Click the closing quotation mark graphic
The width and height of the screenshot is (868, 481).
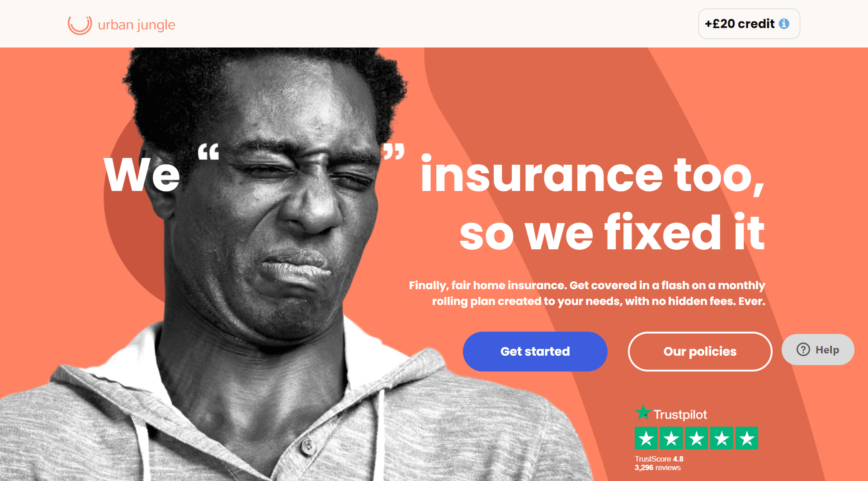tap(394, 152)
